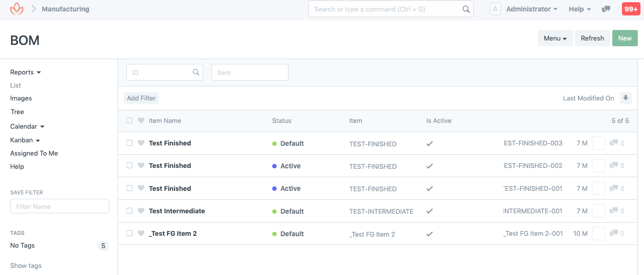Click the Show tags link
The width and height of the screenshot is (644, 275).
(26, 266)
